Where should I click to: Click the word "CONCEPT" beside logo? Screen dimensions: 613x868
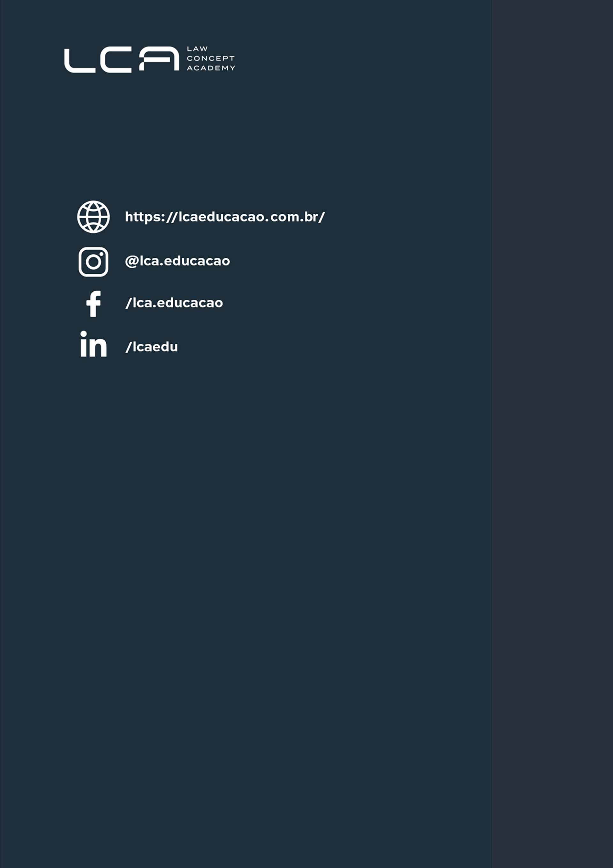coord(210,58)
